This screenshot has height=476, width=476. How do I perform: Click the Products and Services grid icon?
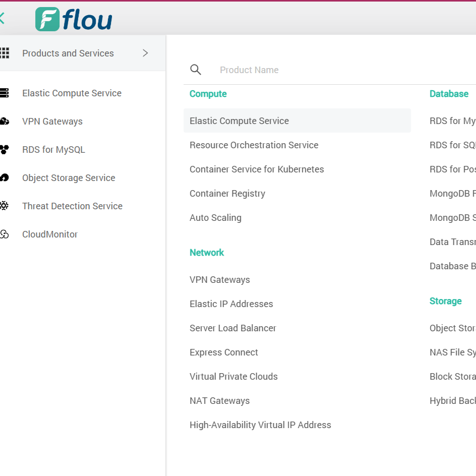tap(5, 53)
